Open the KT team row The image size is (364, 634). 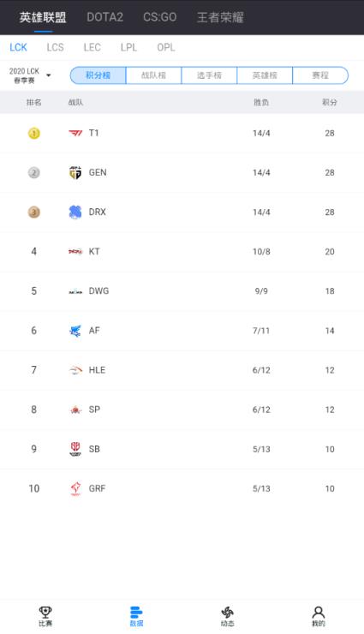click(182, 252)
